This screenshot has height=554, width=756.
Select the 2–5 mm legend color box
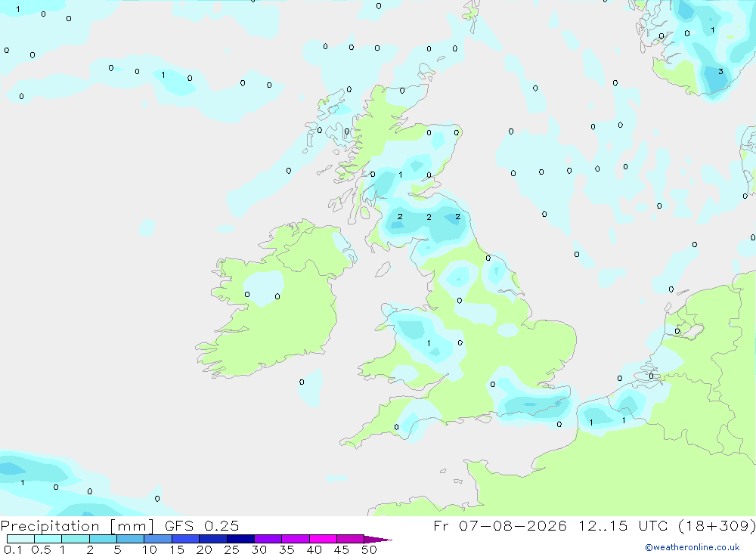click(103, 539)
